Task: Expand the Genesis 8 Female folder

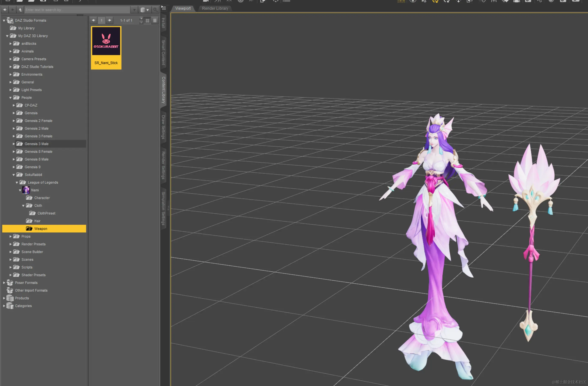Action: click(14, 152)
